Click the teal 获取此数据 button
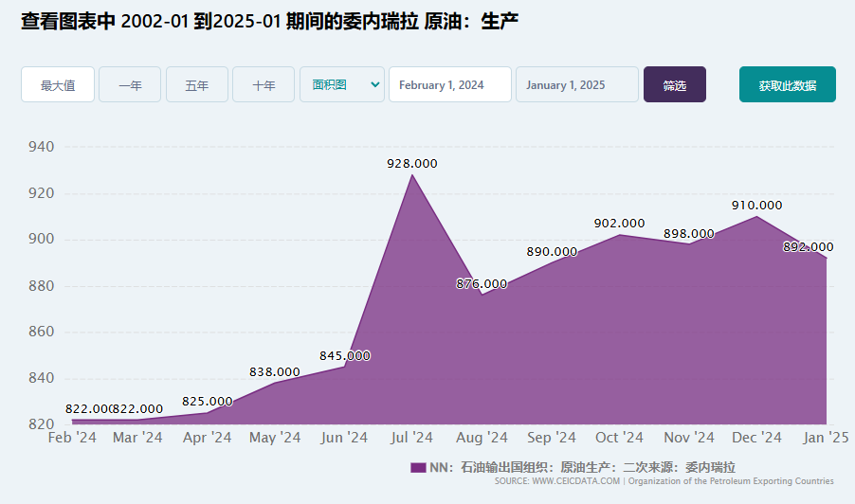Viewport: 855px width, 504px height. 787,84
